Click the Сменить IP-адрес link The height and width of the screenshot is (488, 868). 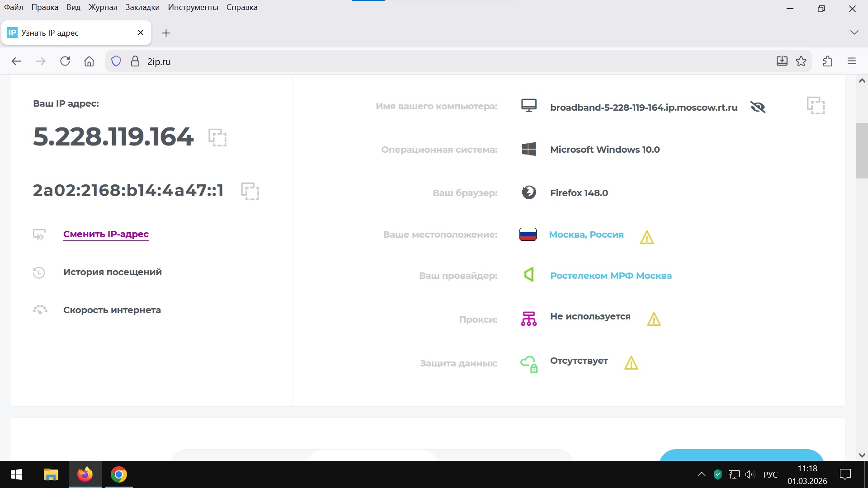[x=106, y=234]
